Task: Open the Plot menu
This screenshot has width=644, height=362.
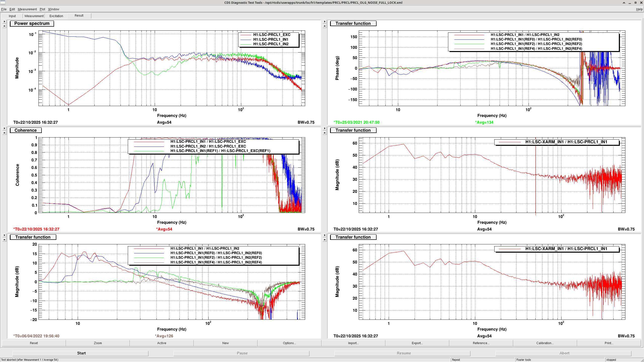Action: click(42, 9)
